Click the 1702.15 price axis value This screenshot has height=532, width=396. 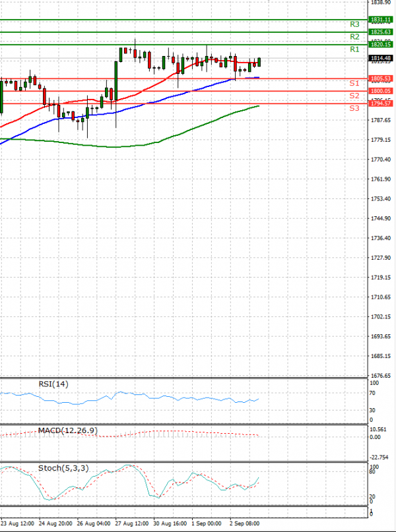(x=381, y=317)
